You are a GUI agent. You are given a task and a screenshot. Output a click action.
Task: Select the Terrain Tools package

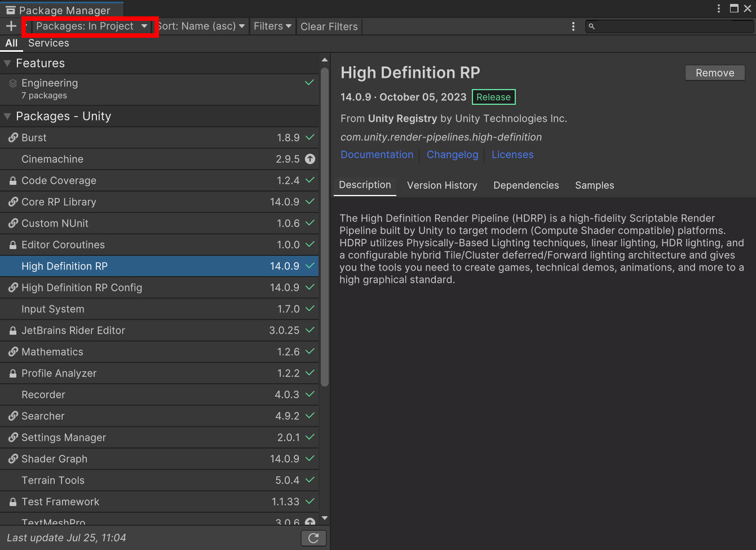pos(160,480)
